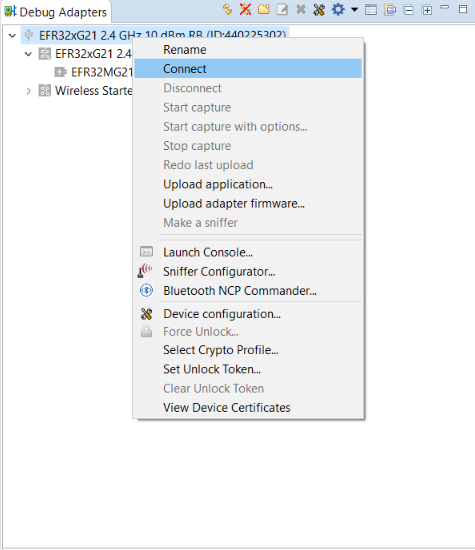Click Start capture with options entry
Screen dimensions: 475x550
coord(248,127)
